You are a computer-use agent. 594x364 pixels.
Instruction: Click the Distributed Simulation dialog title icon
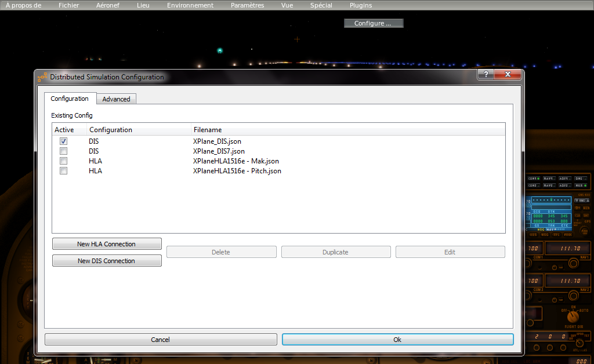pyautogui.click(x=42, y=77)
